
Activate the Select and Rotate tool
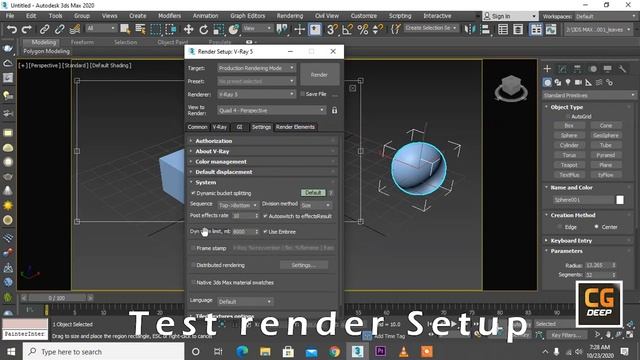(x=203, y=29)
